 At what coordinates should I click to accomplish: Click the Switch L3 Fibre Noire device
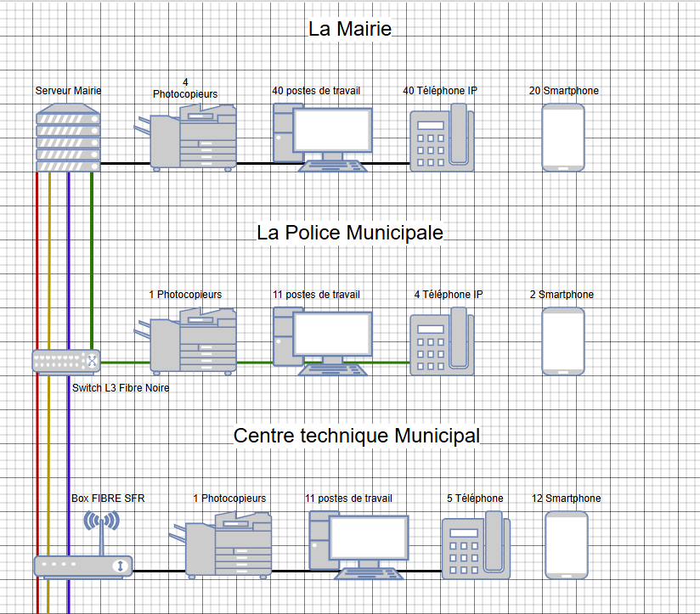[66, 361]
